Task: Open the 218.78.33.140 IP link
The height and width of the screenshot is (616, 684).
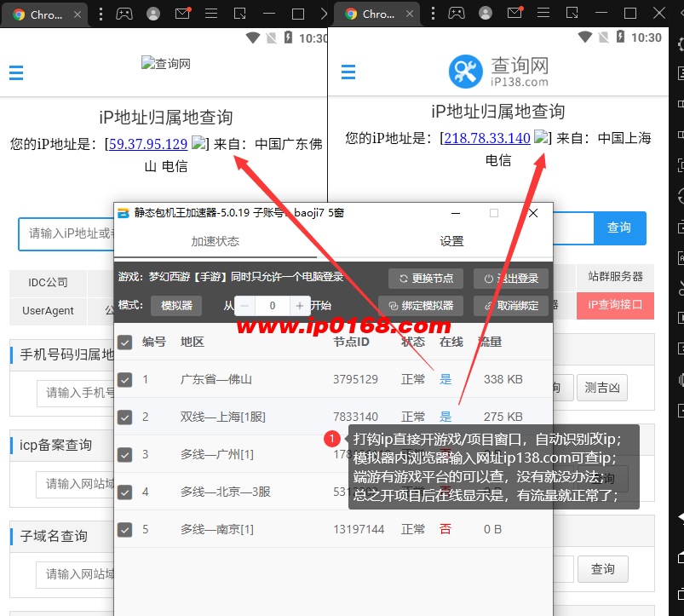Action: pos(487,138)
